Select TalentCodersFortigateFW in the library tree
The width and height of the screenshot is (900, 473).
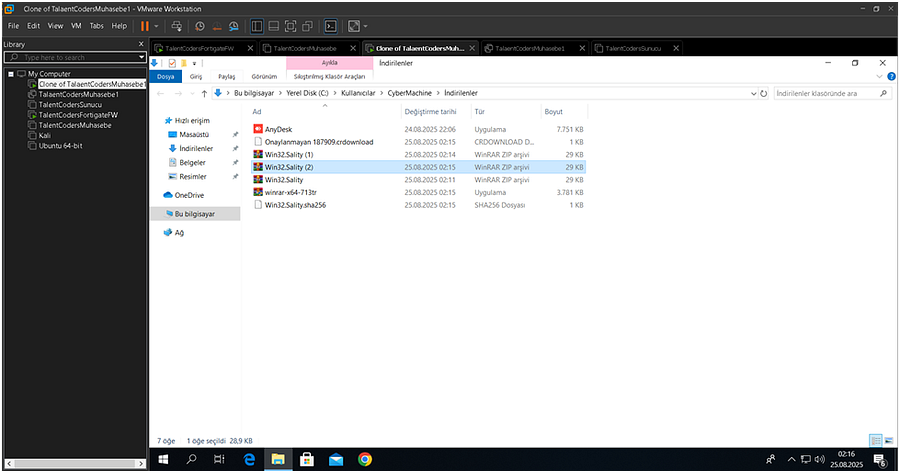(x=78, y=115)
